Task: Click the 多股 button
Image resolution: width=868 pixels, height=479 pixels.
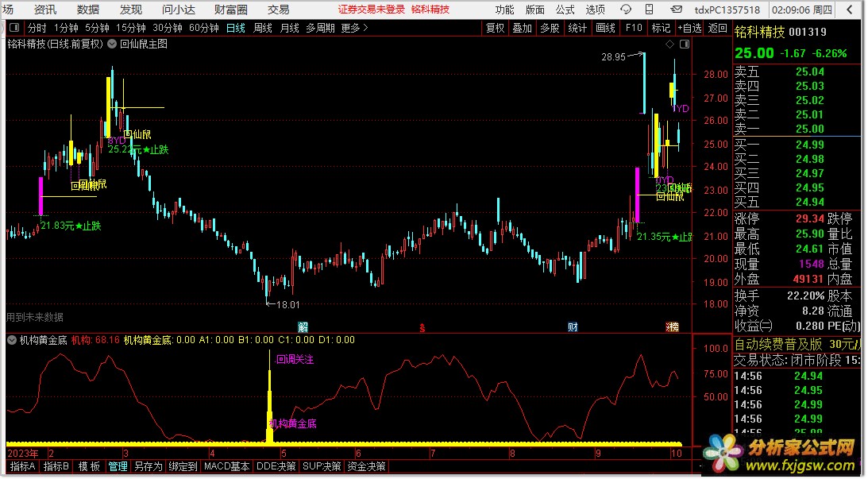Action: pos(550,28)
